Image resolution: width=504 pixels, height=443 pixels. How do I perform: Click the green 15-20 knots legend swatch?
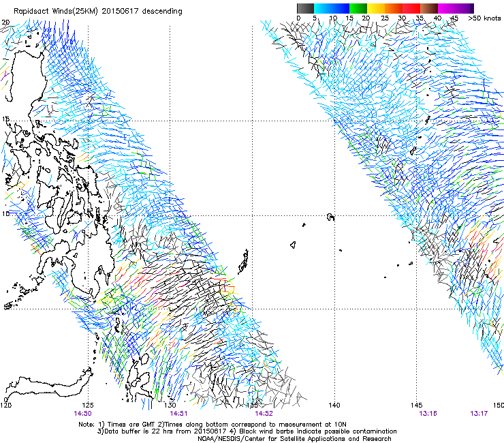pyautogui.click(x=358, y=8)
